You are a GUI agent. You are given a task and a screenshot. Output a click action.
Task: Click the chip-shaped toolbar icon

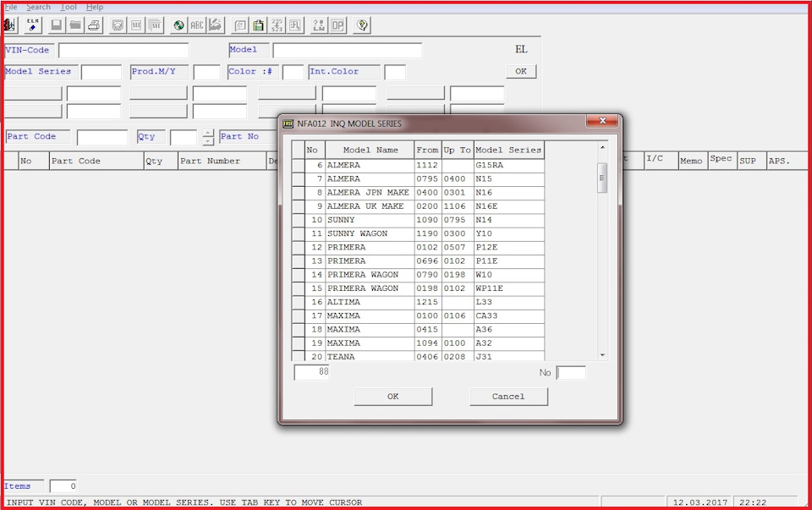point(118,25)
